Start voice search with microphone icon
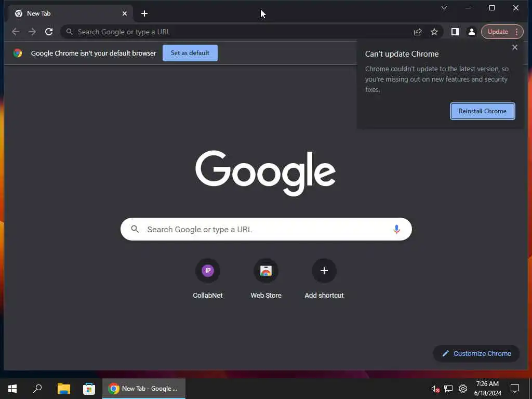This screenshot has width=532, height=399. [x=396, y=229]
